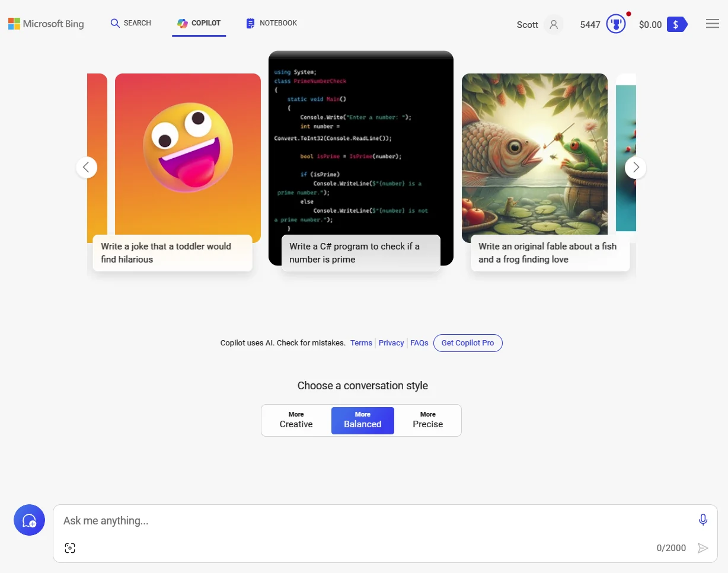Screen dimensions: 728x573
Task: Switch to the SEARCH tab
Action: (x=130, y=23)
